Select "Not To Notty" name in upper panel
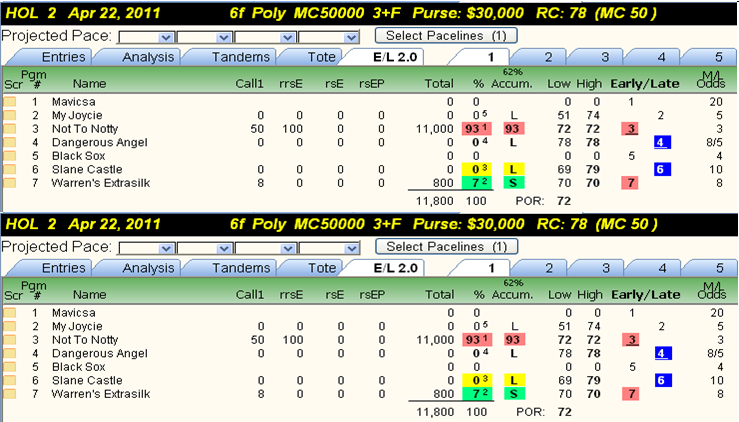Viewport: 739px width, 422px height. pos(85,129)
